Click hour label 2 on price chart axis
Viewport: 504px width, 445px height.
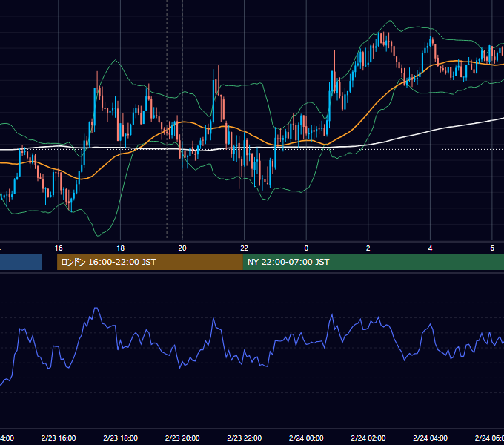tap(368, 248)
